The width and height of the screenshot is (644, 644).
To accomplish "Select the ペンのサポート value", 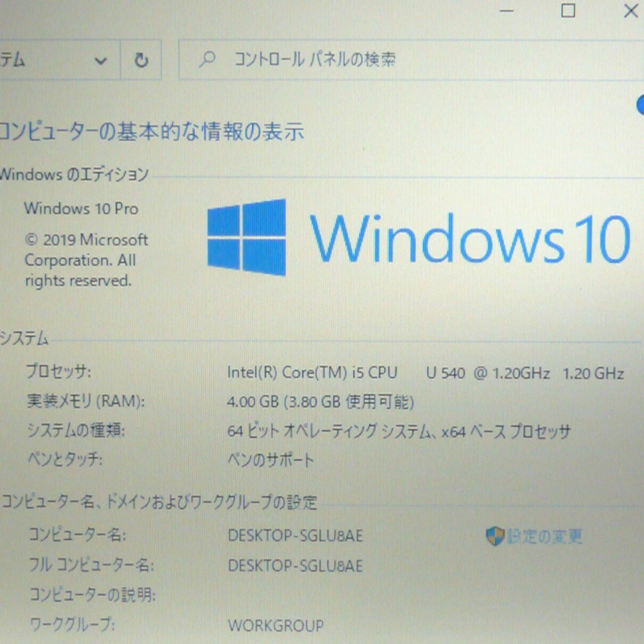I will pos(270,460).
